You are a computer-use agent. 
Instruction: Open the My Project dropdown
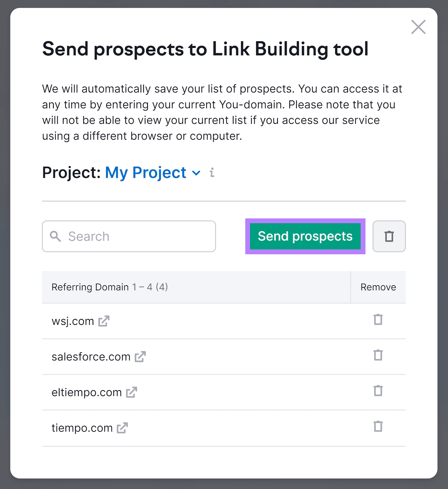click(x=145, y=173)
